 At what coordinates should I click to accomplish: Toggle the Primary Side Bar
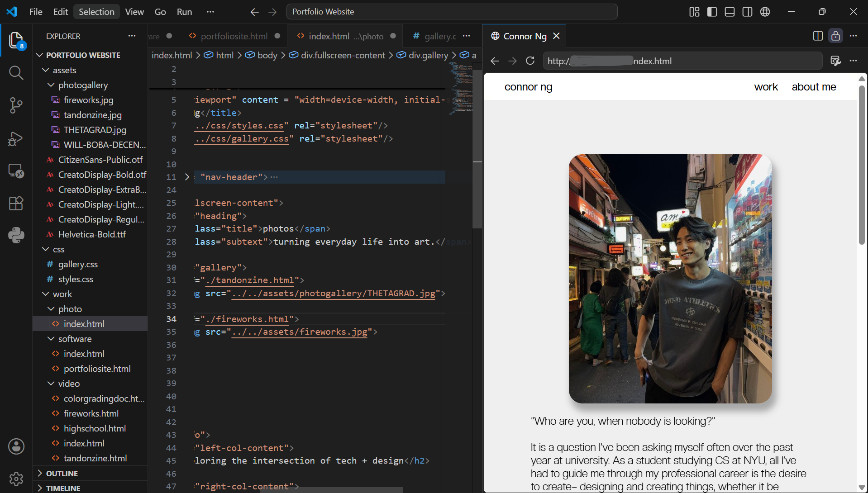712,12
